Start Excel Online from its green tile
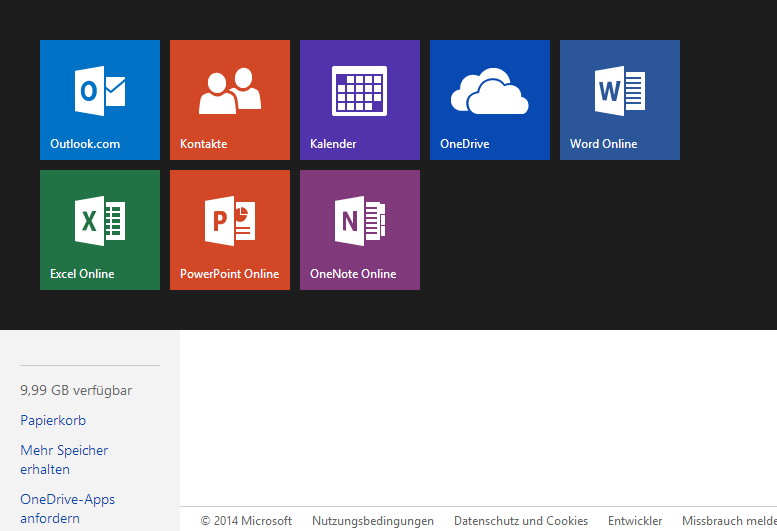 pyautogui.click(x=100, y=230)
